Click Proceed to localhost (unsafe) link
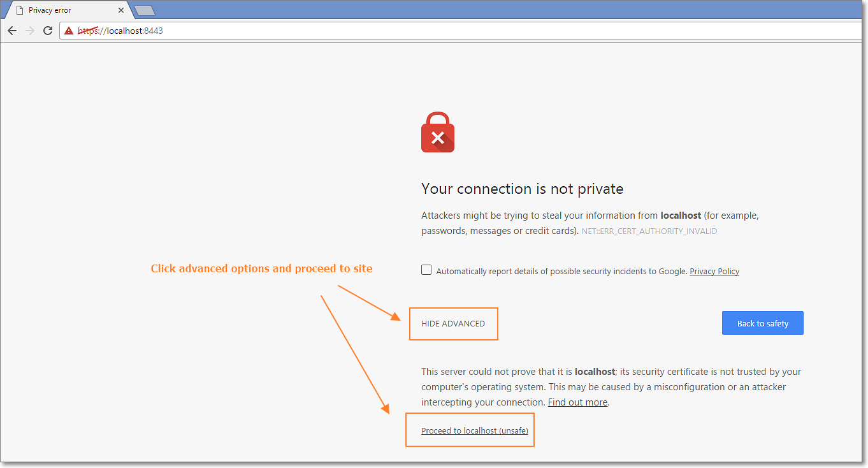This screenshot has height=468, width=868. coord(475,430)
